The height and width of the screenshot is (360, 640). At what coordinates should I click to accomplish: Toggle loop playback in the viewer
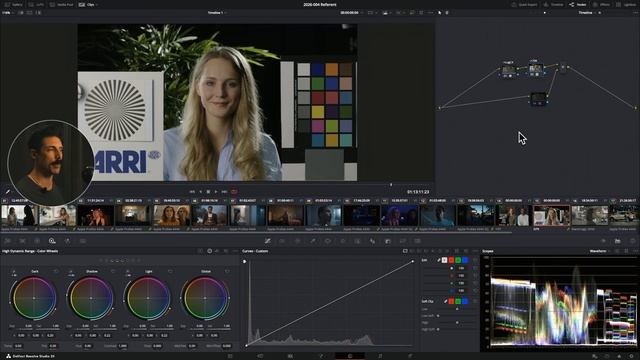[x=234, y=191]
